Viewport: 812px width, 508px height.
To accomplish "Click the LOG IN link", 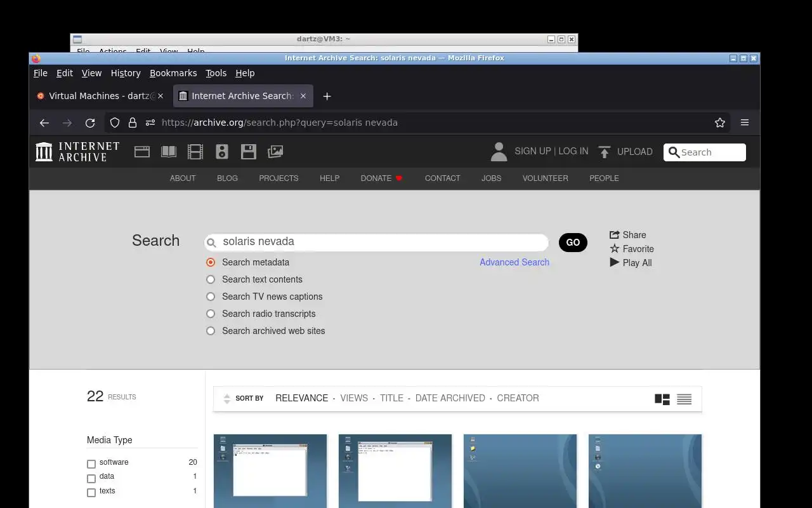I will click(x=573, y=151).
